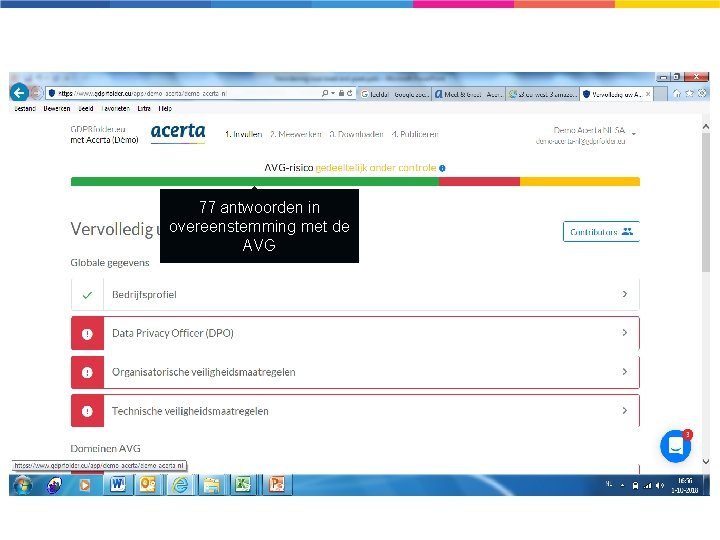Click the Acerta logo

click(178, 133)
